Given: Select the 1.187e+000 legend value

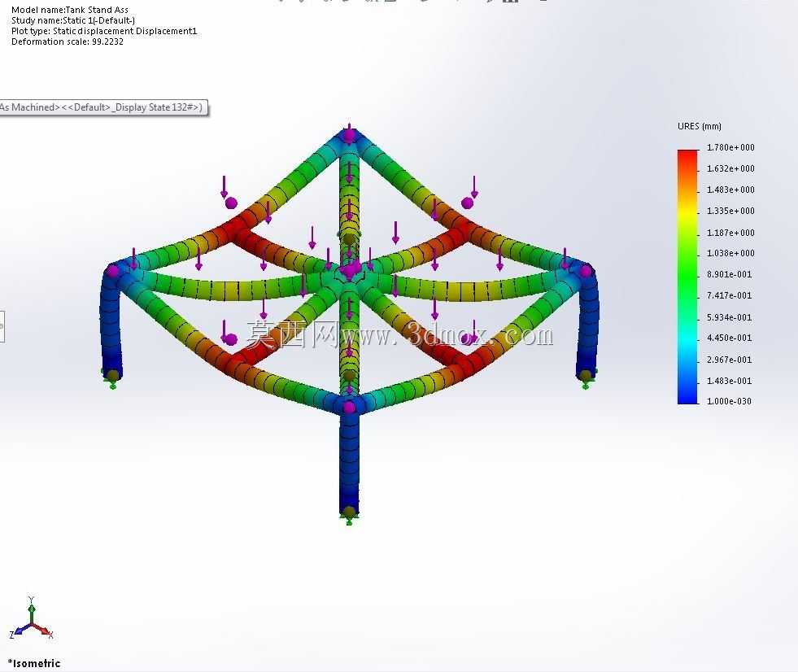Looking at the screenshot, I should tap(730, 233).
